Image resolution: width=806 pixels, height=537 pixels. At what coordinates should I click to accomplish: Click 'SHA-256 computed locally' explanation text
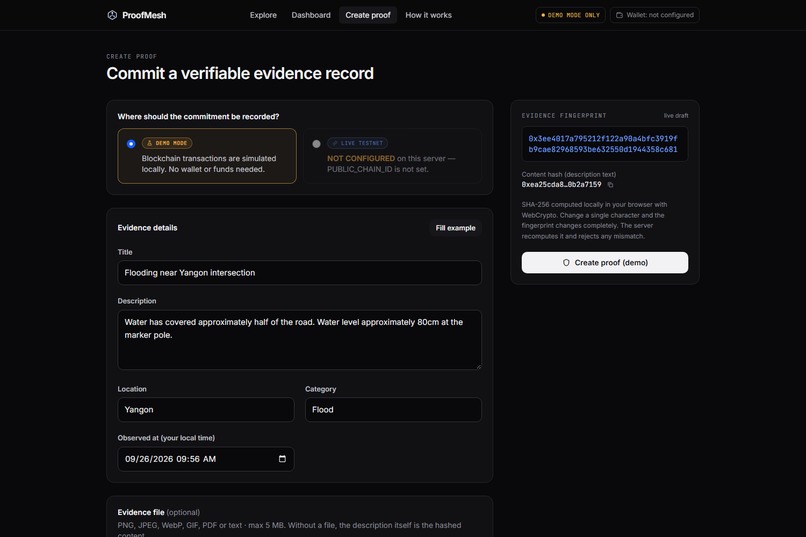pos(594,220)
